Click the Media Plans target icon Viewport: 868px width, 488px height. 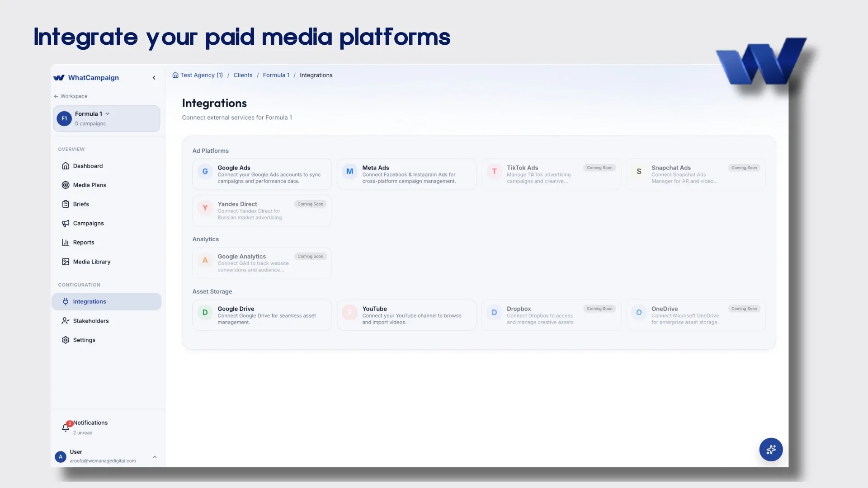point(66,185)
